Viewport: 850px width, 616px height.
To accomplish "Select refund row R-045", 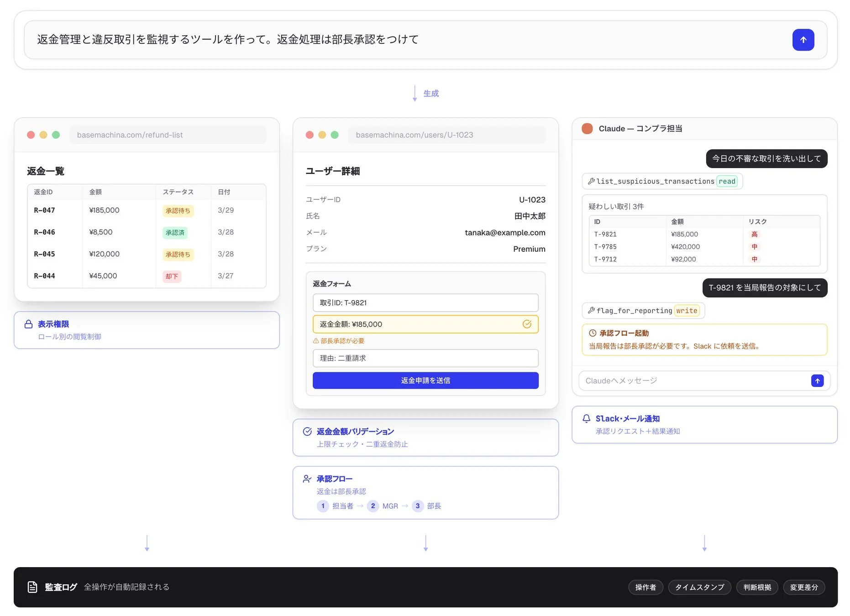I will [147, 254].
